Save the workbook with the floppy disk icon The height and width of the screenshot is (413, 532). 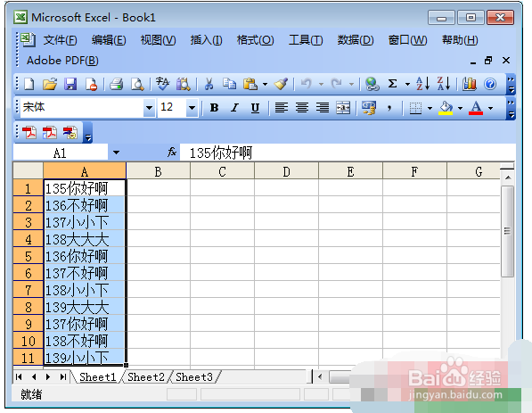(70, 84)
